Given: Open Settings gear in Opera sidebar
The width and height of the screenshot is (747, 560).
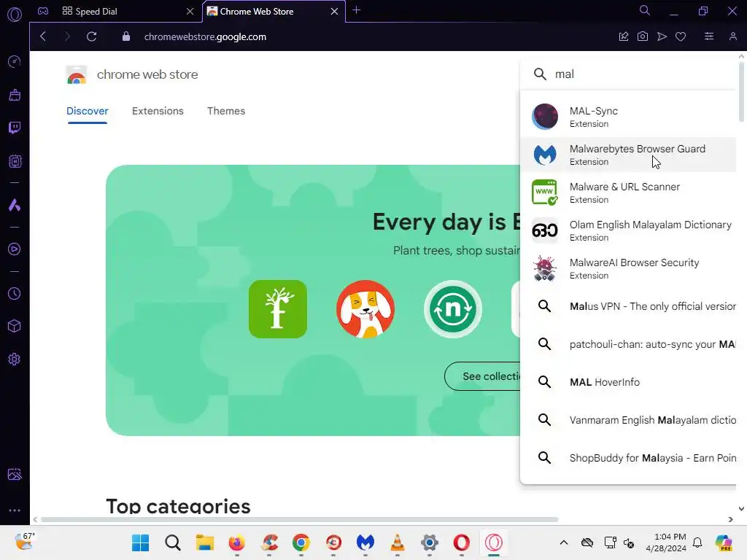Looking at the screenshot, I should click(x=15, y=359).
